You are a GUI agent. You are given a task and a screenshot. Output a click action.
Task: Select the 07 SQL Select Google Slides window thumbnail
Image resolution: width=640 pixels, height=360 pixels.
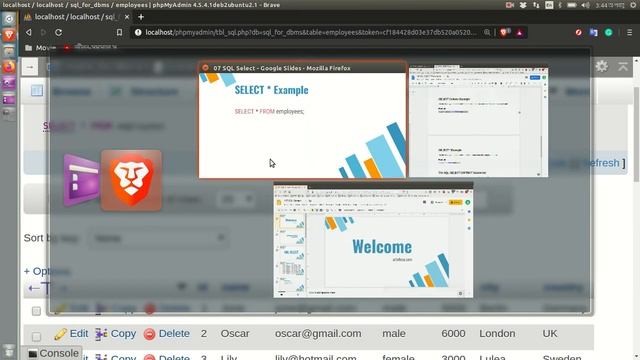point(302,120)
